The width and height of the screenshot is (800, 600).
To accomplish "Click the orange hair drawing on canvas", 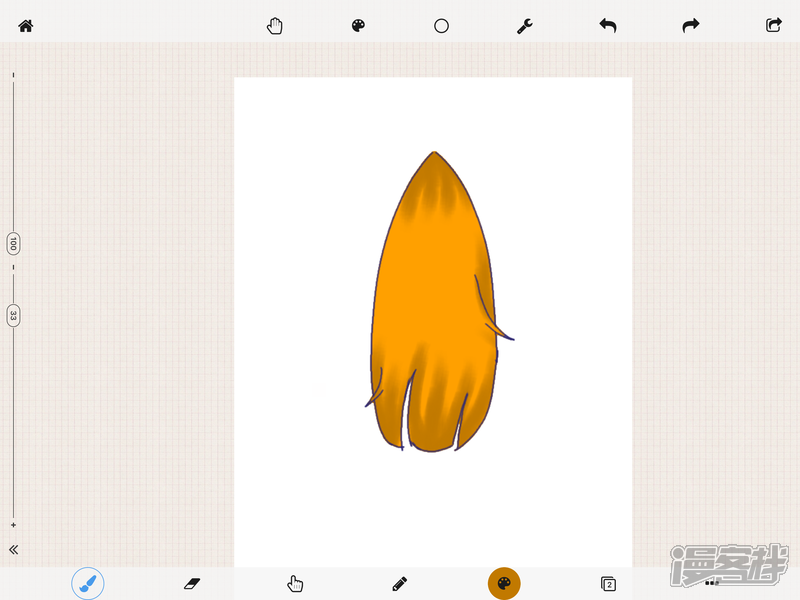I will pos(432,300).
